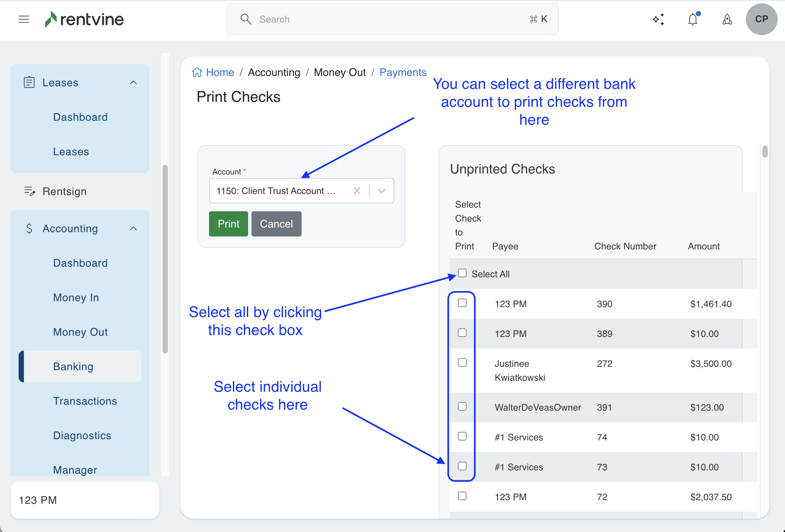Check the Select All checkbox
Screen dimensions: 785x532
click(x=462, y=273)
